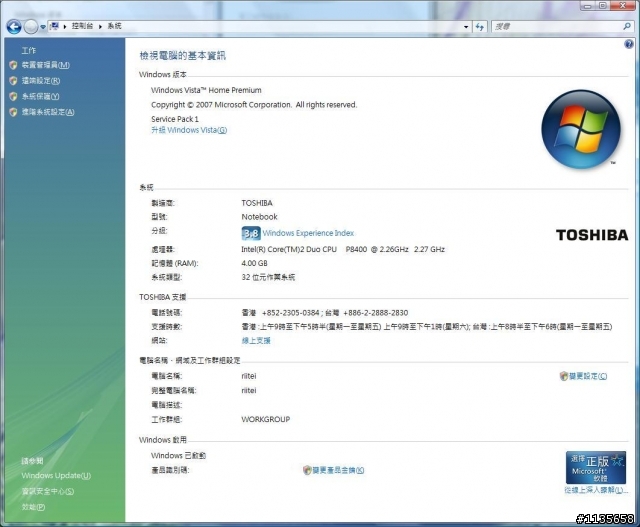Open 效能(P) in See also

tap(33, 507)
